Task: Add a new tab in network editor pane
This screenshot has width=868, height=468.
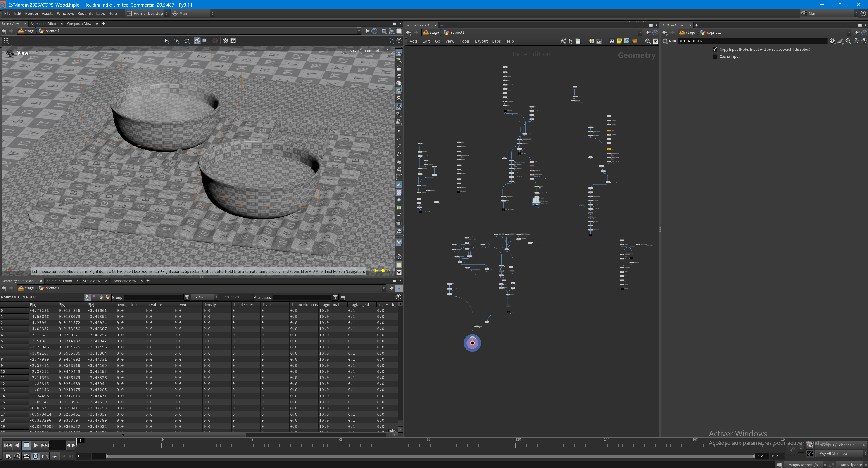Action: (x=442, y=25)
